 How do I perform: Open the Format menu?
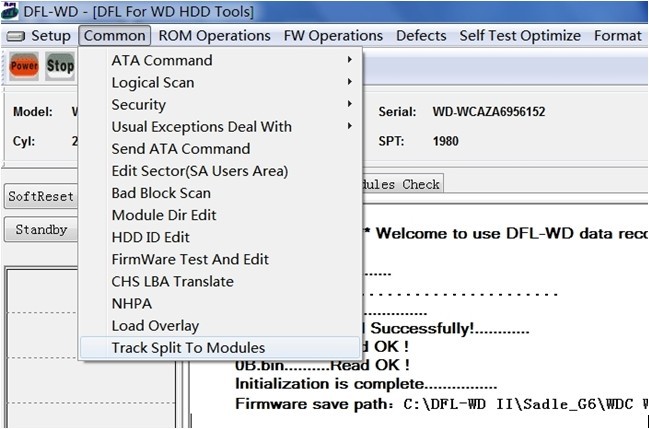click(x=618, y=36)
